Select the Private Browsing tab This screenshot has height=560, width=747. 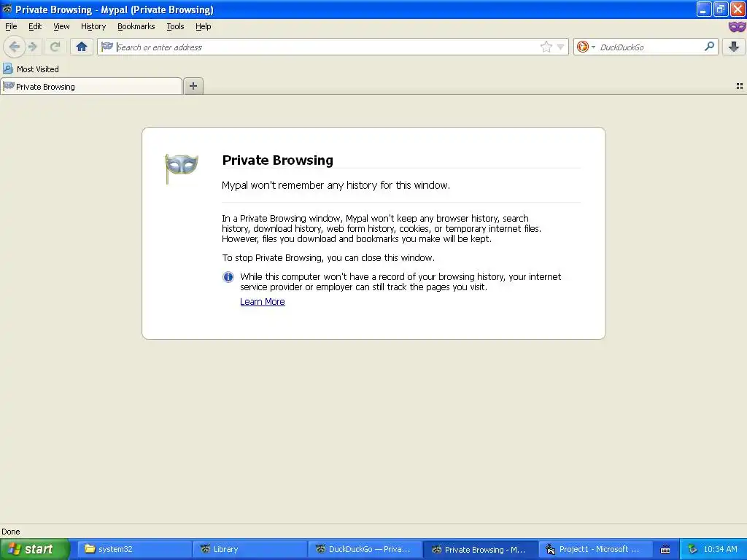click(91, 86)
